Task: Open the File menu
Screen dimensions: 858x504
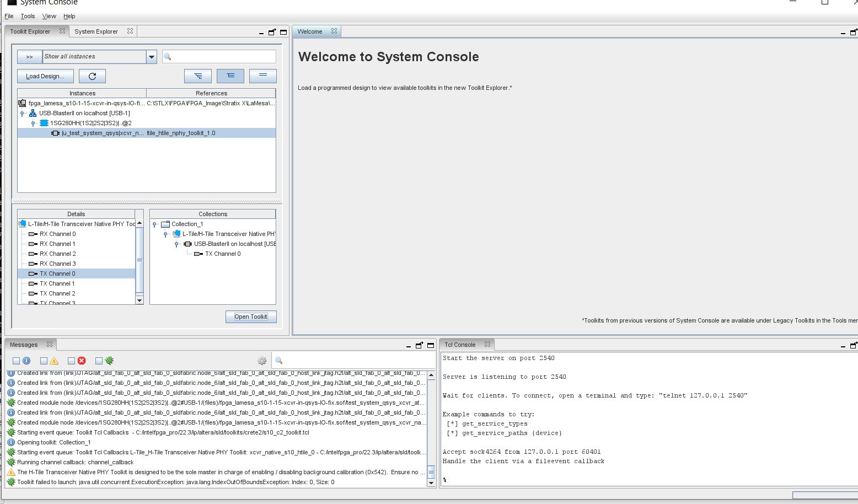Action: point(9,16)
